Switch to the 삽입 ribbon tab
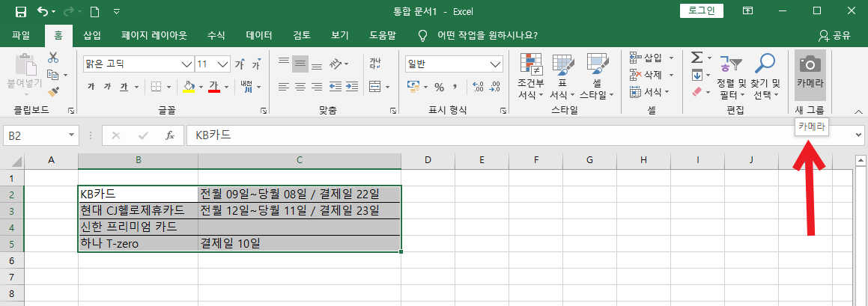Screen dimensions: 868x306 click(92, 36)
